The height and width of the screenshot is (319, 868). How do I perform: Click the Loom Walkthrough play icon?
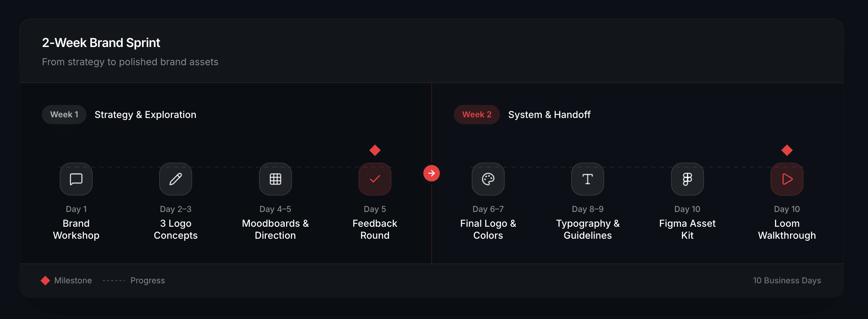pos(787,179)
